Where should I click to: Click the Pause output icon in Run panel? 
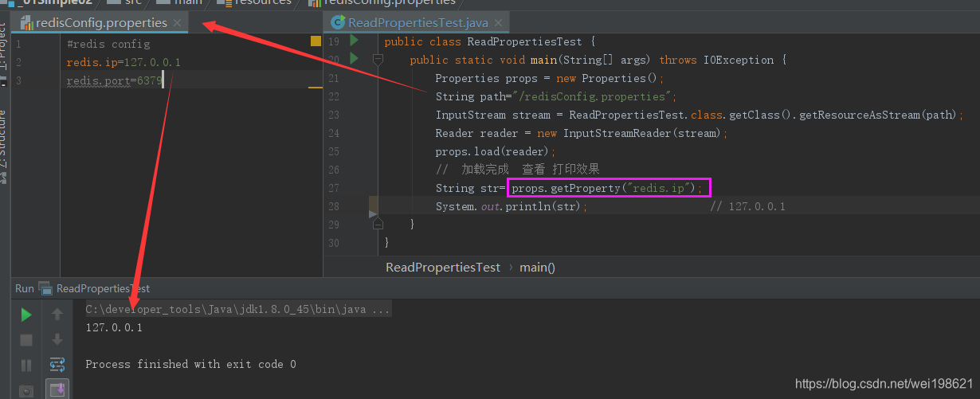[x=26, y=366]
